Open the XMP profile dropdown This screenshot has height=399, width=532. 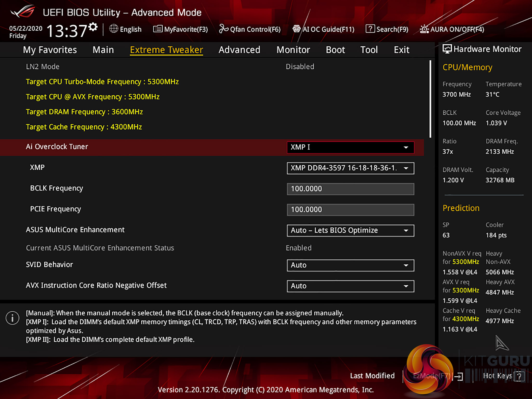point(350,168)
